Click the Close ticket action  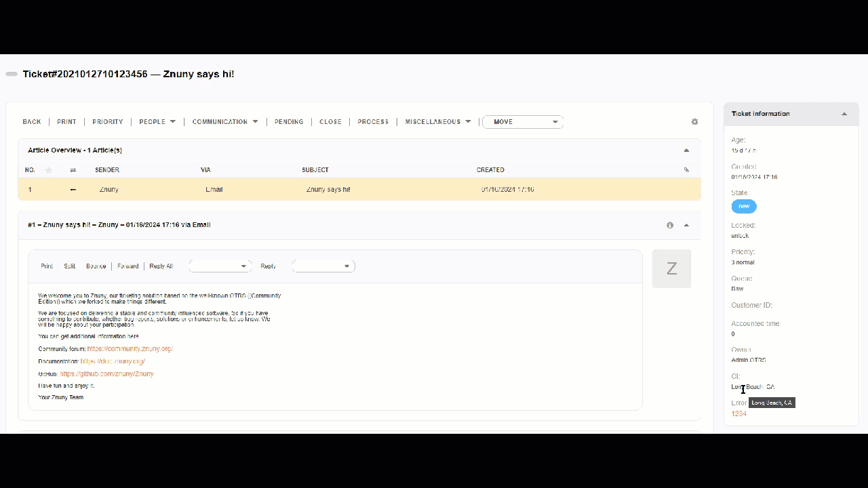pos(330,121)
